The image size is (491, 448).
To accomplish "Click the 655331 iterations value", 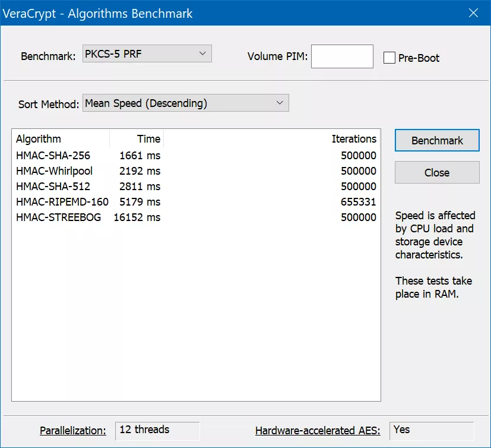I will click(x=358, y=202).
